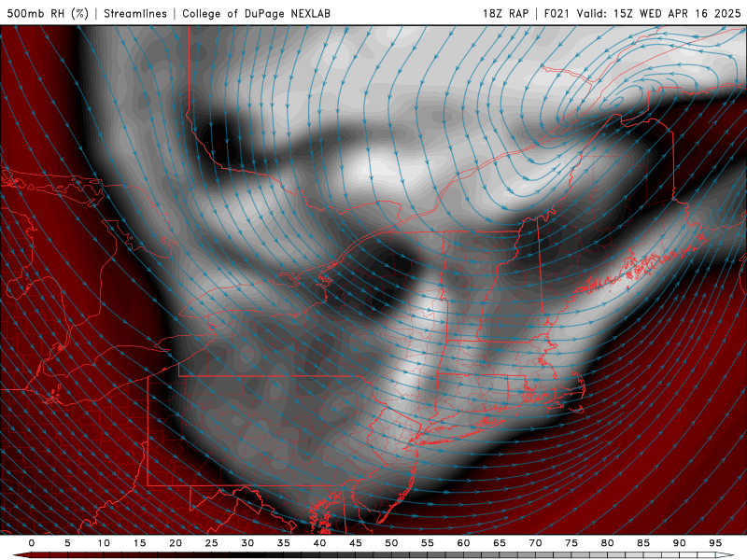Screen dimensions: 747x560
Task: Click the colorbar label '15'
Action: pyautogui.click(x=139, y=543)
